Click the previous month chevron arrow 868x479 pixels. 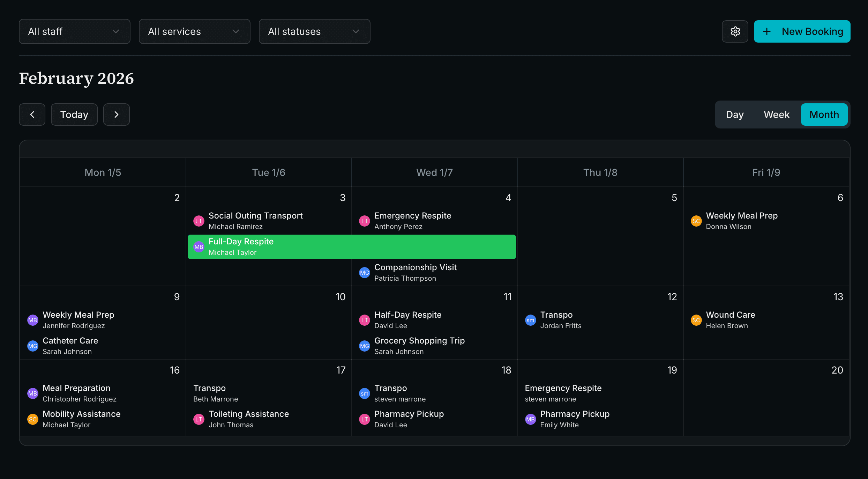(x=32, y=115)
